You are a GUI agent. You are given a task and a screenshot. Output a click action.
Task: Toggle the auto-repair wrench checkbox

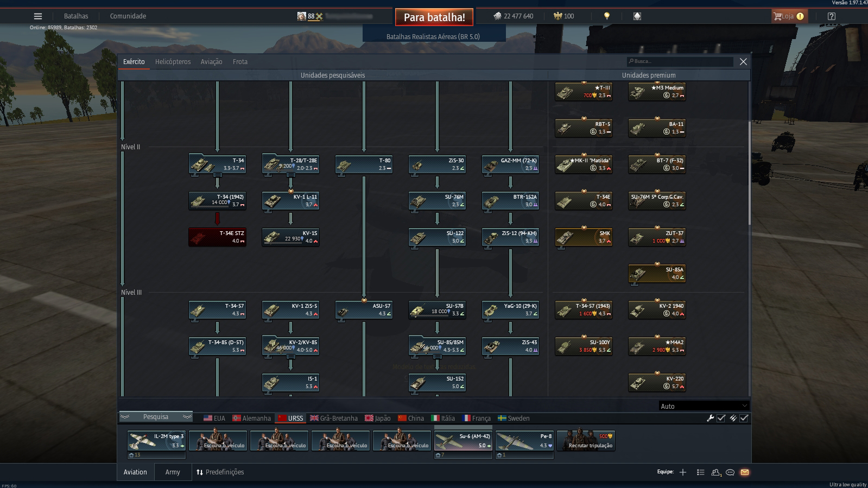pos(721,418)
